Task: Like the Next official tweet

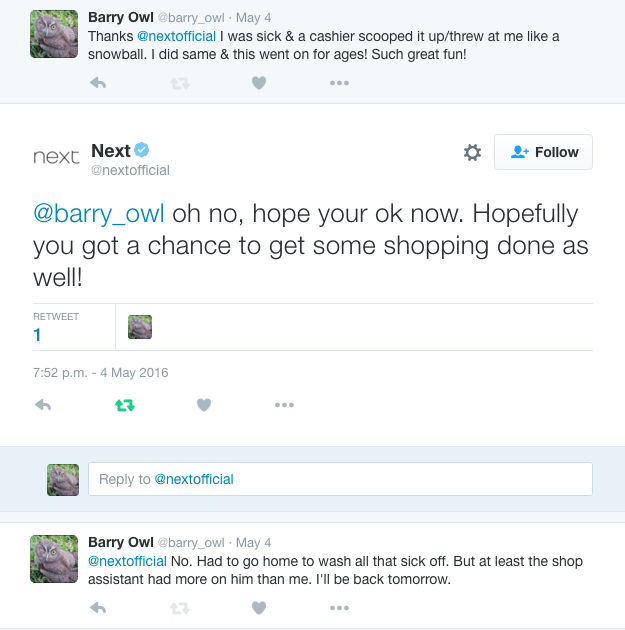Action: 204,405
